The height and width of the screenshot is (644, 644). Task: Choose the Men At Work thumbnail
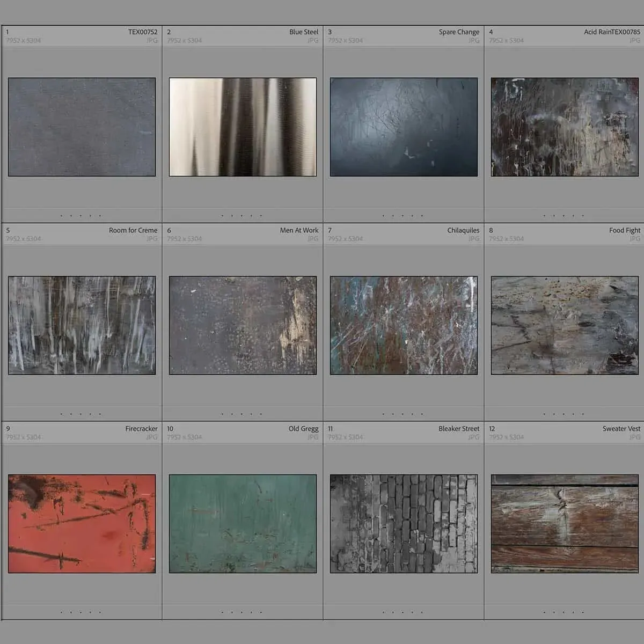point(243,325)
